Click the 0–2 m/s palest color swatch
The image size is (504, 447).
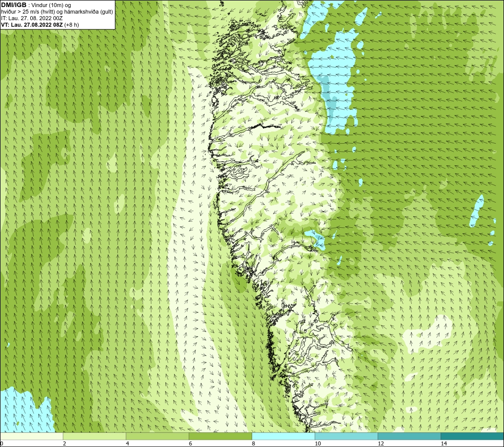pos(31,436)
